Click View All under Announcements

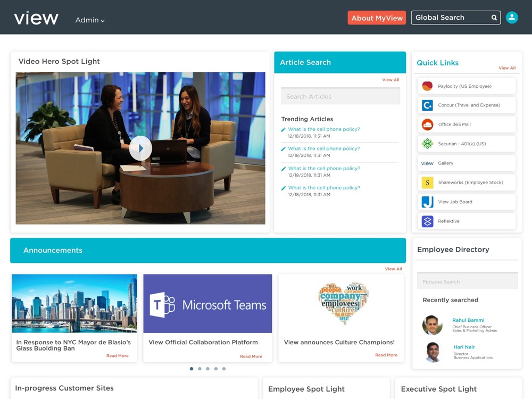393,269
